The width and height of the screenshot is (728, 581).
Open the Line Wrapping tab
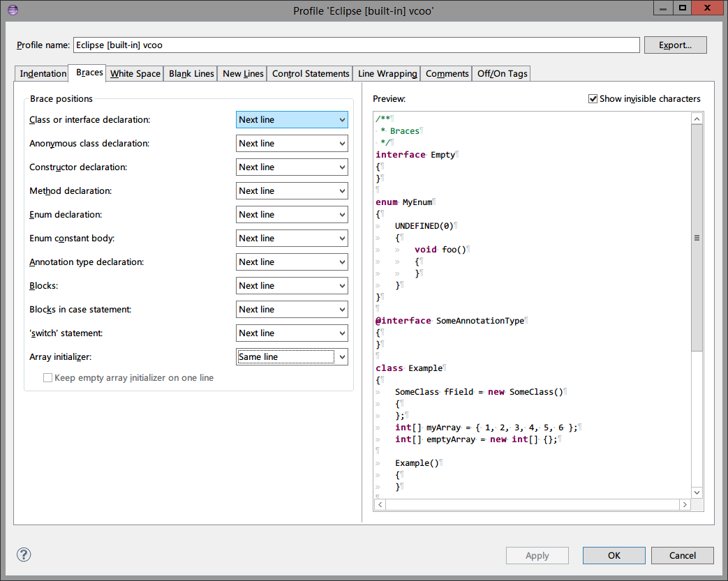(387, 74)
